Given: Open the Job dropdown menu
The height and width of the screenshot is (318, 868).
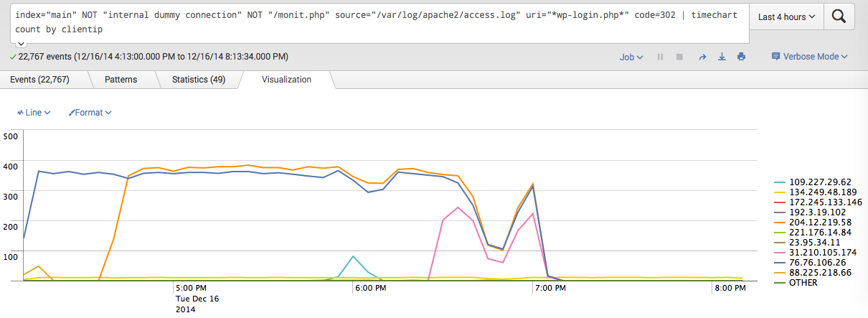Looking at the screenshot, I should (x=631, y=57).
